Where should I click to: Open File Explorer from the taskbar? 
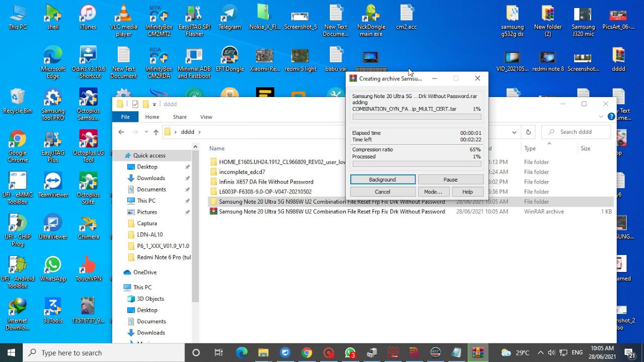click(x=263, y=352)
